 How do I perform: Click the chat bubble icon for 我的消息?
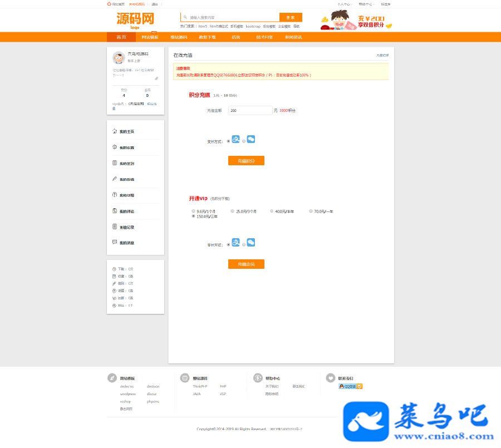coord(115,242)
